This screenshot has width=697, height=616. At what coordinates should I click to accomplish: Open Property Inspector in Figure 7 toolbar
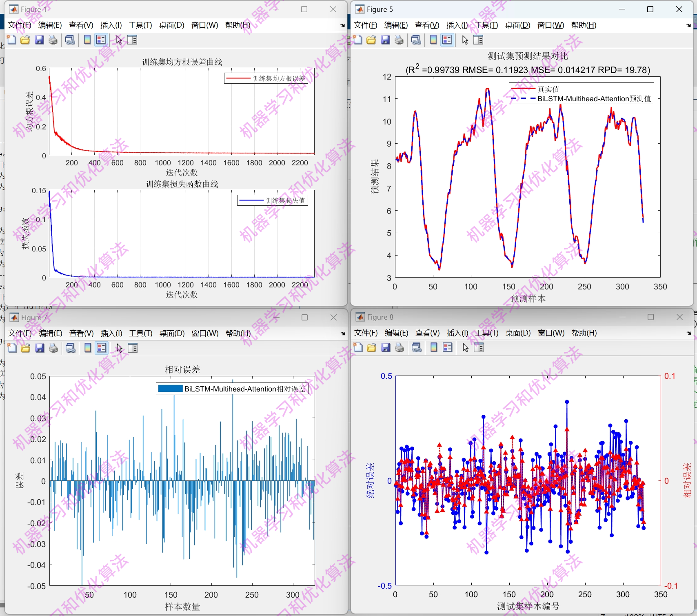(x=133, y=348)
